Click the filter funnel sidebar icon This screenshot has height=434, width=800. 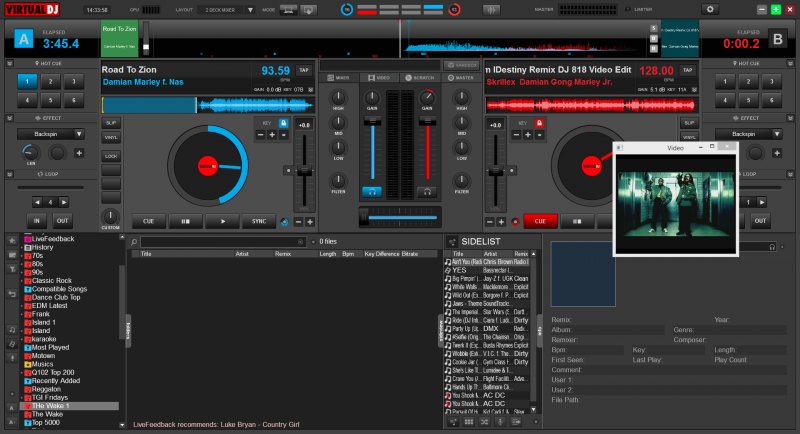(12, 269)
